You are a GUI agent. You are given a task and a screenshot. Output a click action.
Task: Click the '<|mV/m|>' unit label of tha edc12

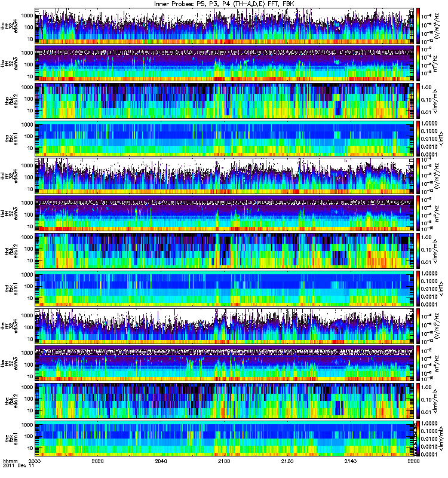(x=435, y=101)
